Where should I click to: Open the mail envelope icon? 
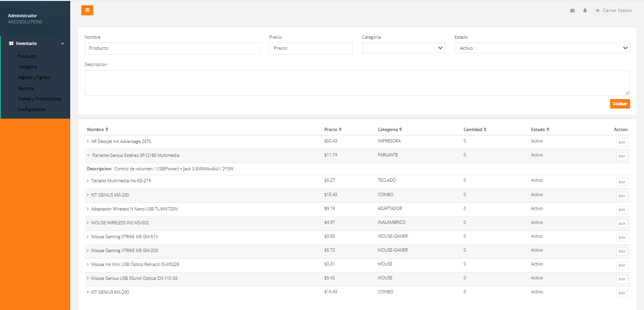572,11
